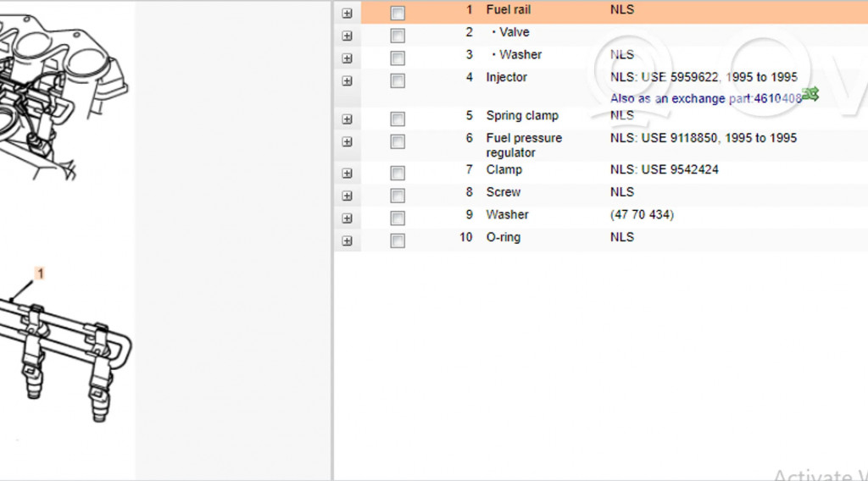Click callout number 1 on the diagram
Screen dimensions: 868x481
[40, 274]
